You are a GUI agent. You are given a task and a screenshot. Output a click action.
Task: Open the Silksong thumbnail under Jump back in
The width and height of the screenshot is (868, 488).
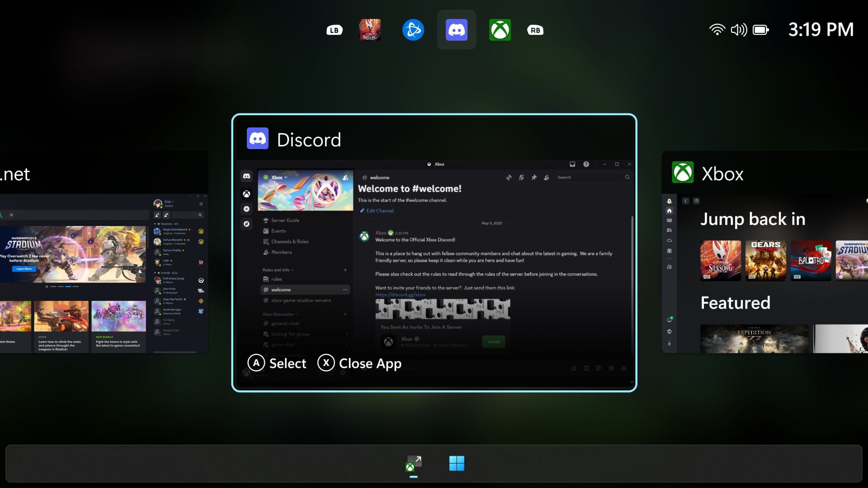click(721, 261)
